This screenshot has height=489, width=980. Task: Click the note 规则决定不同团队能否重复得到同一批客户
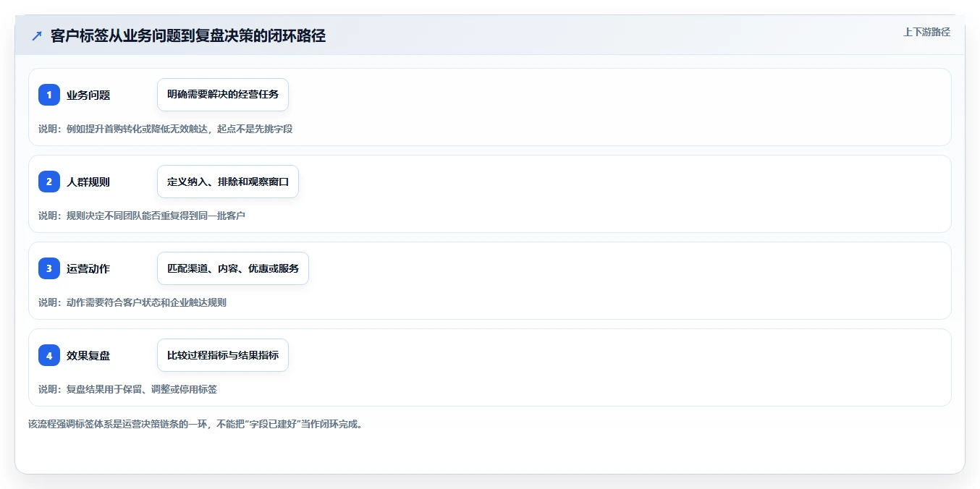pos(142,216)
